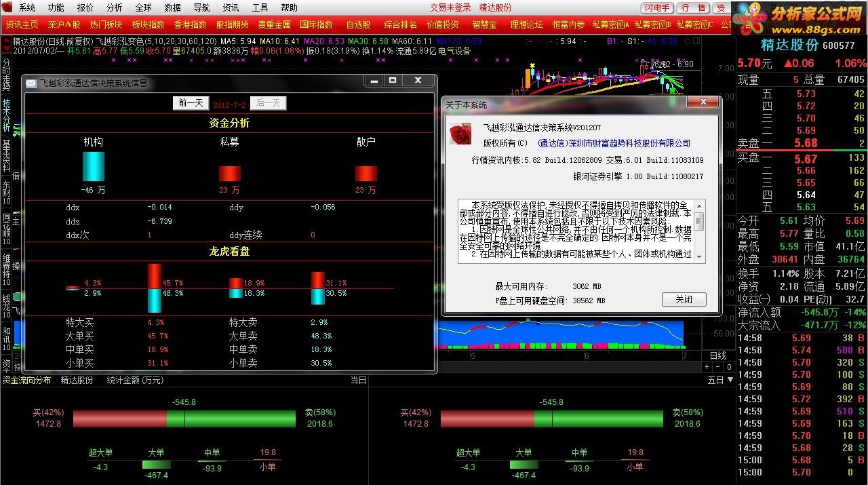The height and width of the screenshot is (485, 868).
Task: Open the 全球 menu
Action: click(144, 8)
